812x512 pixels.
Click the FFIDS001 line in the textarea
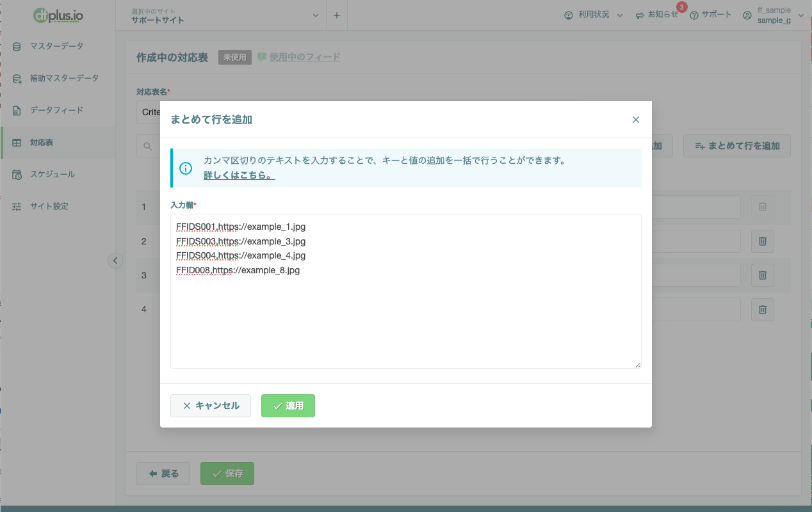241,227
